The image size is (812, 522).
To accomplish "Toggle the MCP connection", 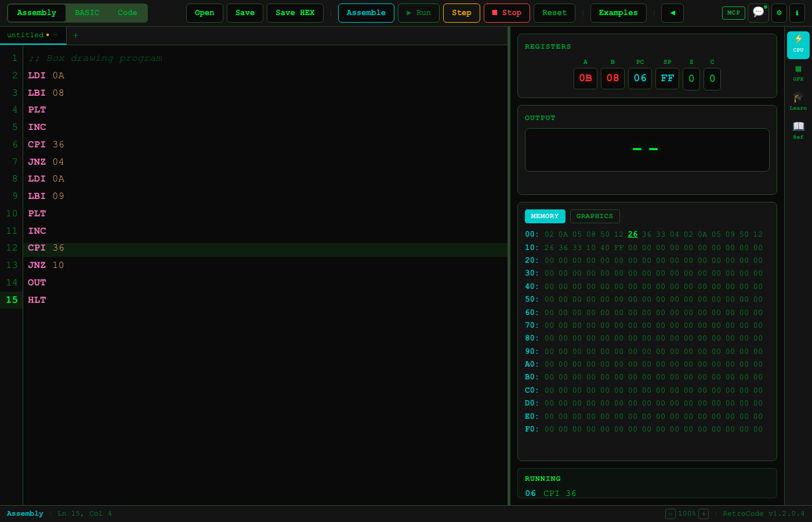I will click(x=733, y=12).
